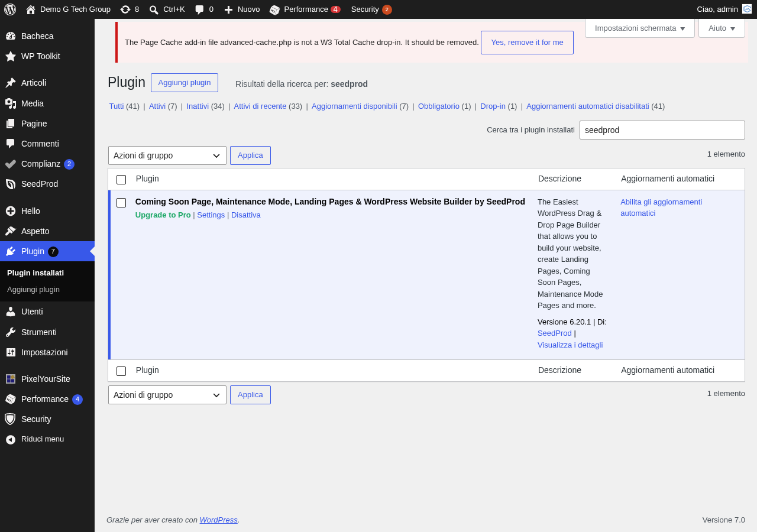Open Visualizza i dettagli link
Viewport: 757px width, 532px height.
pyautogui.click(x=570, y=345)
